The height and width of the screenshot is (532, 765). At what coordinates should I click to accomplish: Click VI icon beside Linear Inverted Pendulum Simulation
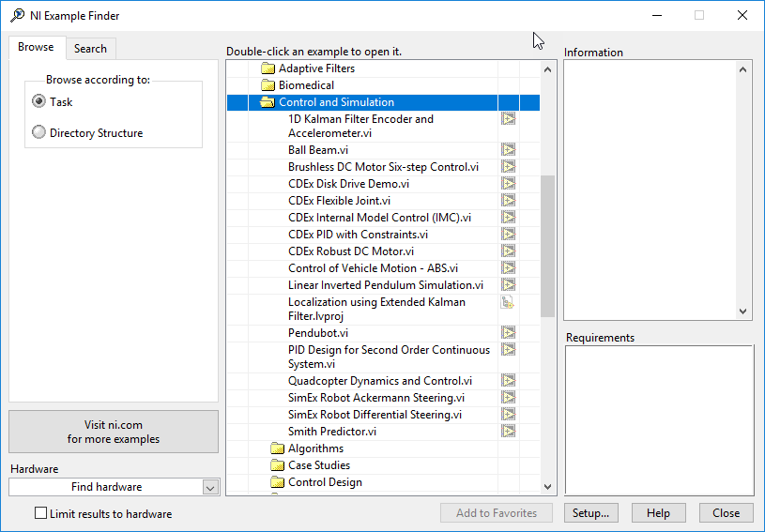tap(508, 285)
